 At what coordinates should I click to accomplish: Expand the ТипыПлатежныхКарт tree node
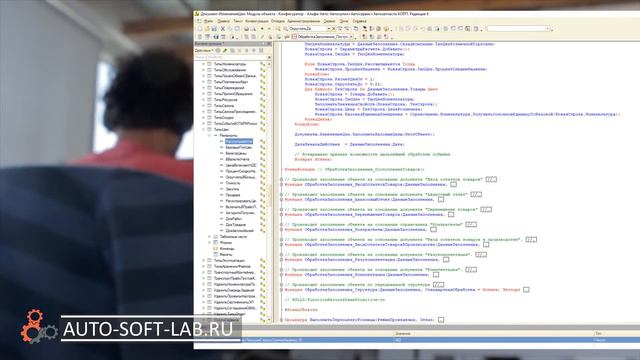203,82
